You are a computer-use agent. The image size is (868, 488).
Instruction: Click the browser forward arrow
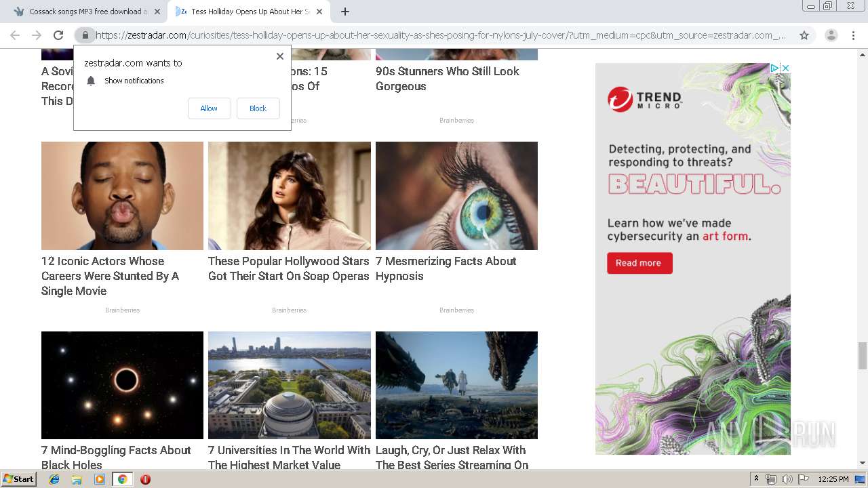tap(37, 35)
